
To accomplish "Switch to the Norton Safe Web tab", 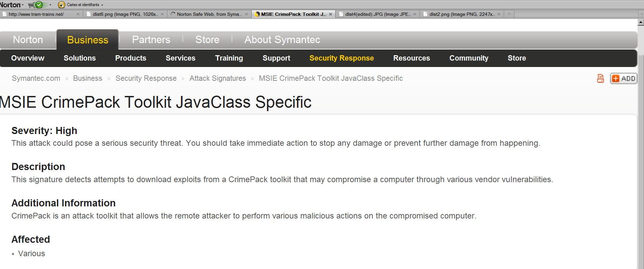I will pos(209,14).
